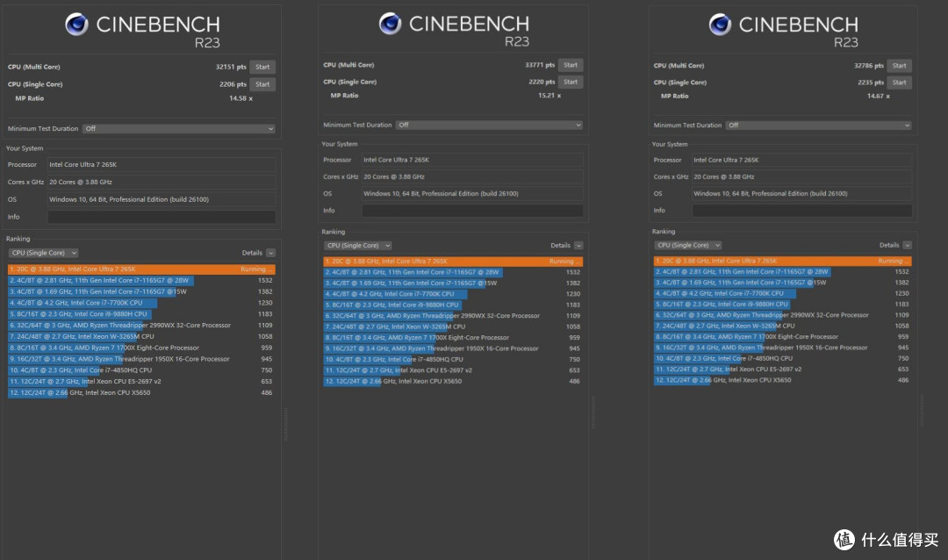Start Multi Core test showing 32151 pts
The width and height of the screenshot is (948, 560).
262,67
